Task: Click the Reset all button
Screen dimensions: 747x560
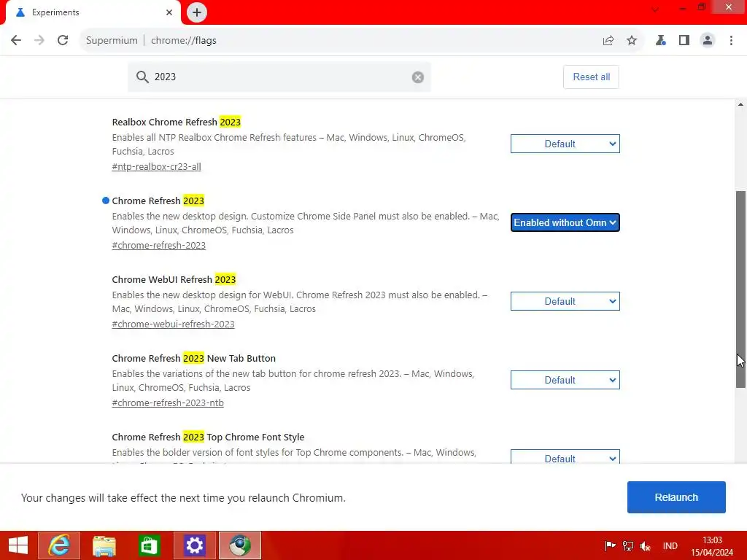Action: pos(591,77)
